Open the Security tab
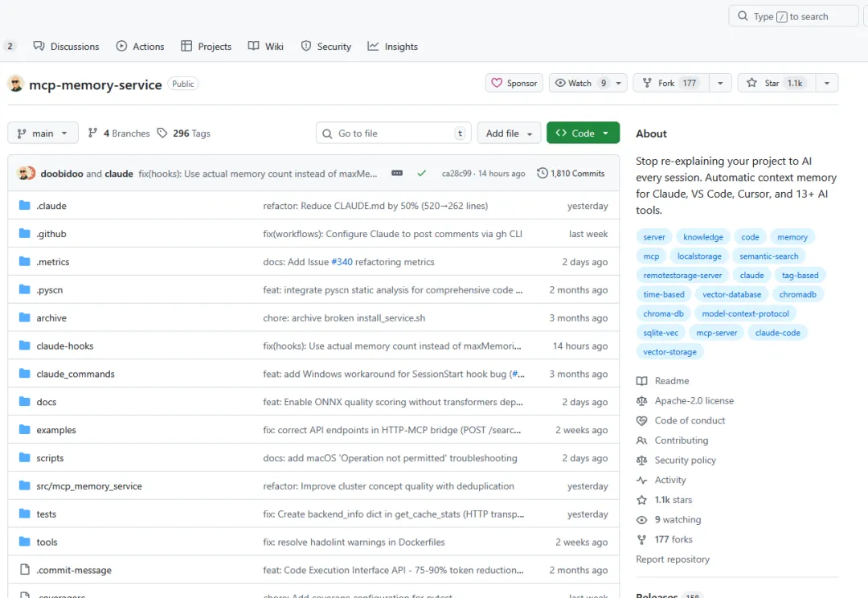 point(326,47)
